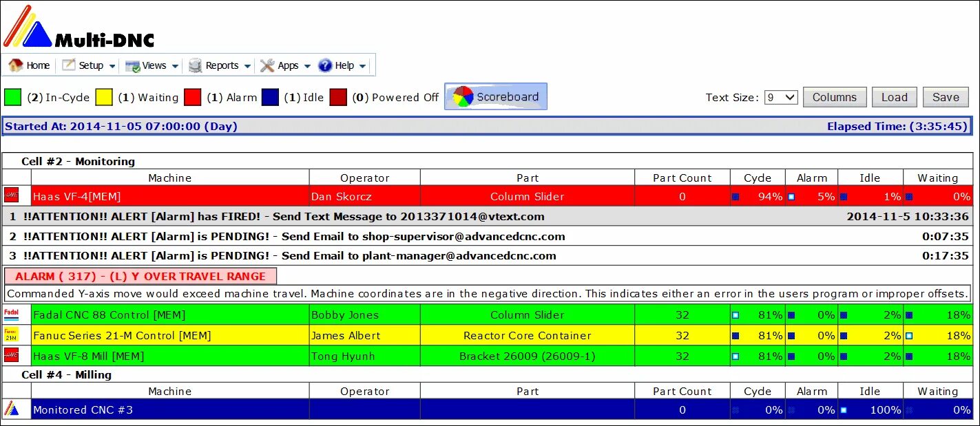This screenshot has height=426, width=980.
Task: Click the blue Idle status swatch
Action: coord(270,97)
